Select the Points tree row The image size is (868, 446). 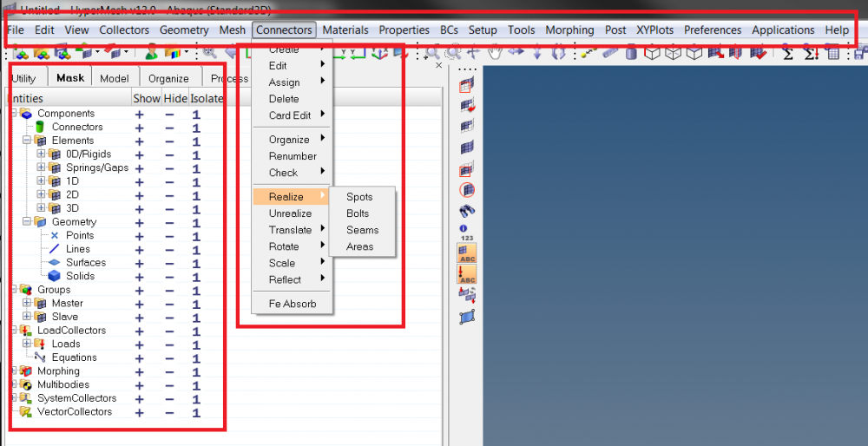[80, 235]
